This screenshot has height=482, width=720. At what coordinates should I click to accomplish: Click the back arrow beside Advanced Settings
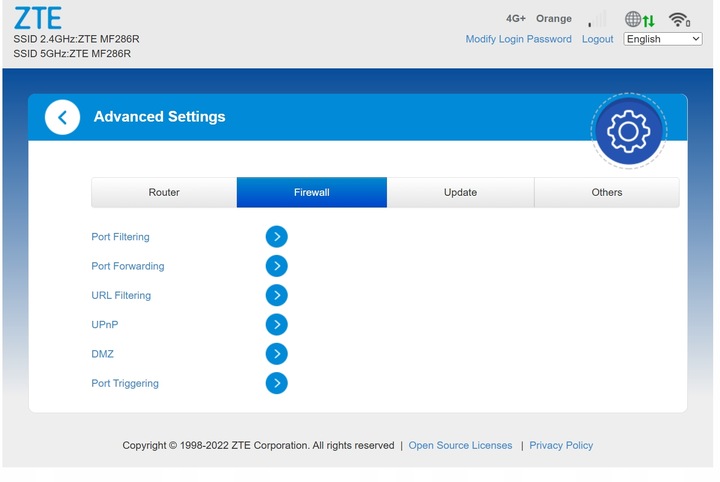pyautogui.click(x=62, y=117)
